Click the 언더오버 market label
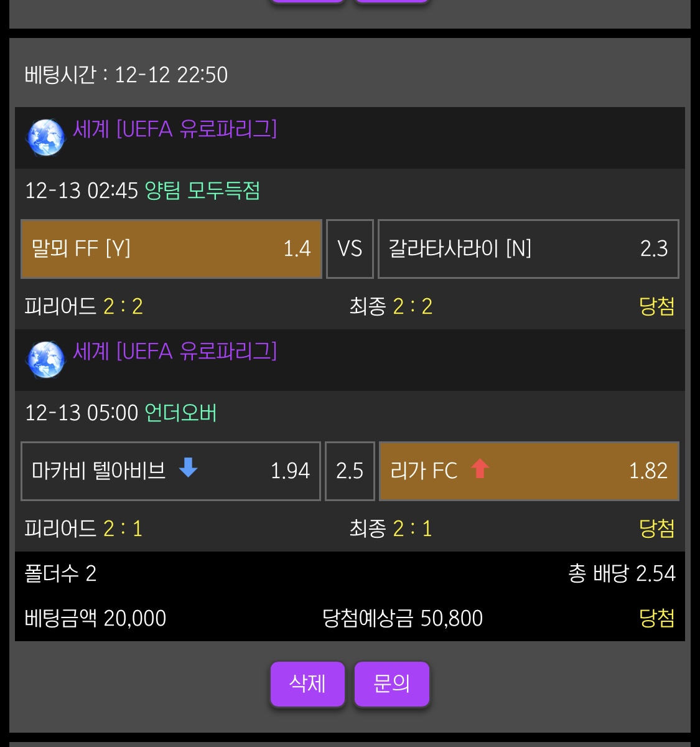 (180, 413)
